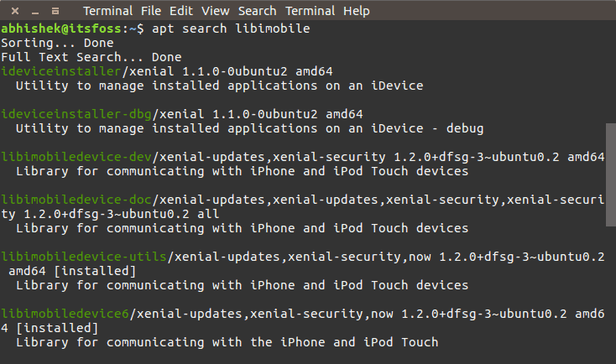Screen dimensions: 616x364
Task: Open the Terminal menu beside Help
Action: [x=311, y=11]
